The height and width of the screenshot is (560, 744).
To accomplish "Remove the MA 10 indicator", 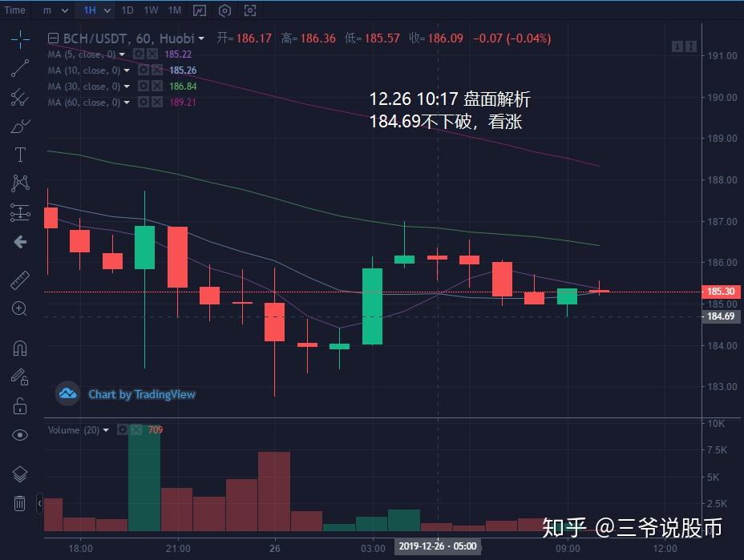I will tap(156, 71).
